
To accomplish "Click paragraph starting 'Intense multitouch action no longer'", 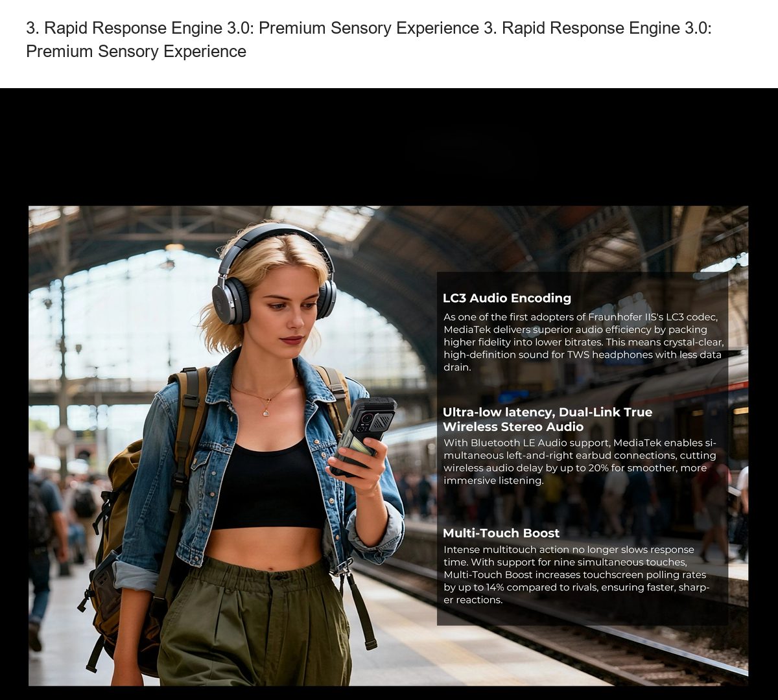I will click(x=576, y=575).
